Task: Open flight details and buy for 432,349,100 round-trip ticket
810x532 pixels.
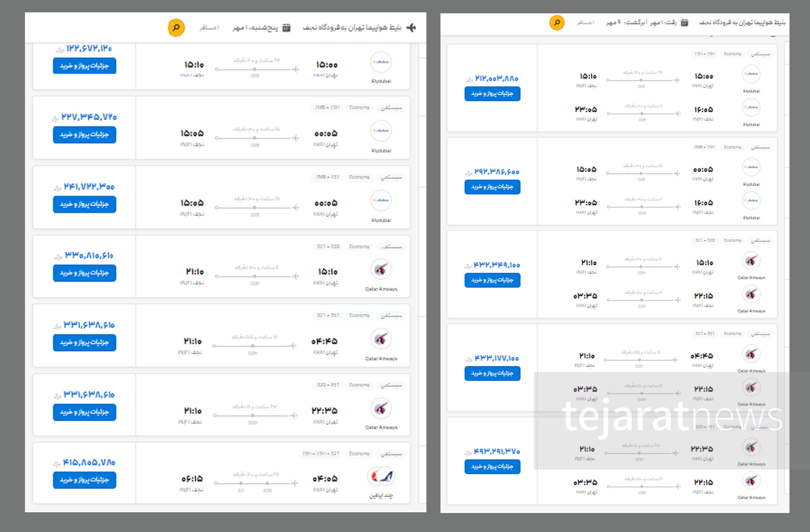Action: point(492,280)
